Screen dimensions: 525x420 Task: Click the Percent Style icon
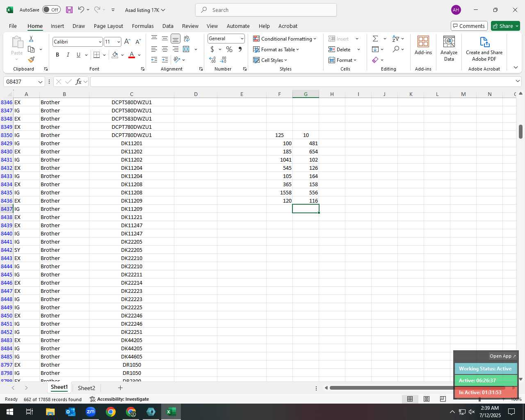229,49
